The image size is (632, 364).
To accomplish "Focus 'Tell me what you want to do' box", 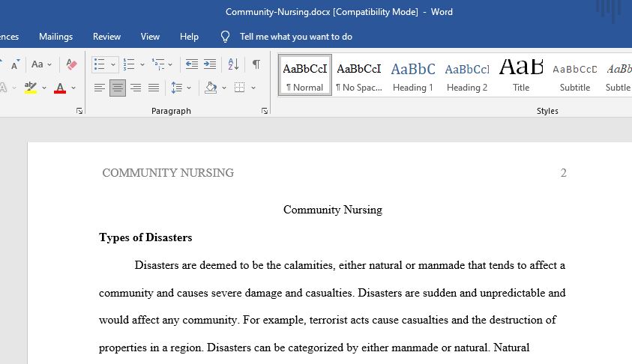I will tap(296, 37).
